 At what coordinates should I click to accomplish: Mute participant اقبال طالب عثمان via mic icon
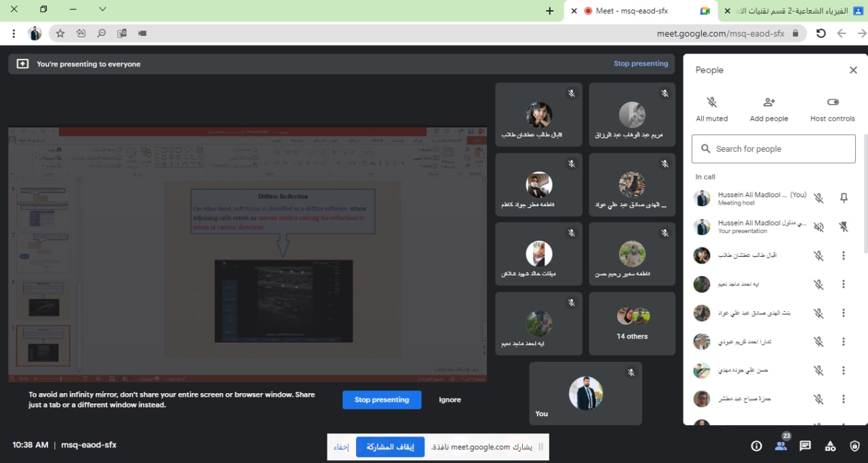[818, 256]
